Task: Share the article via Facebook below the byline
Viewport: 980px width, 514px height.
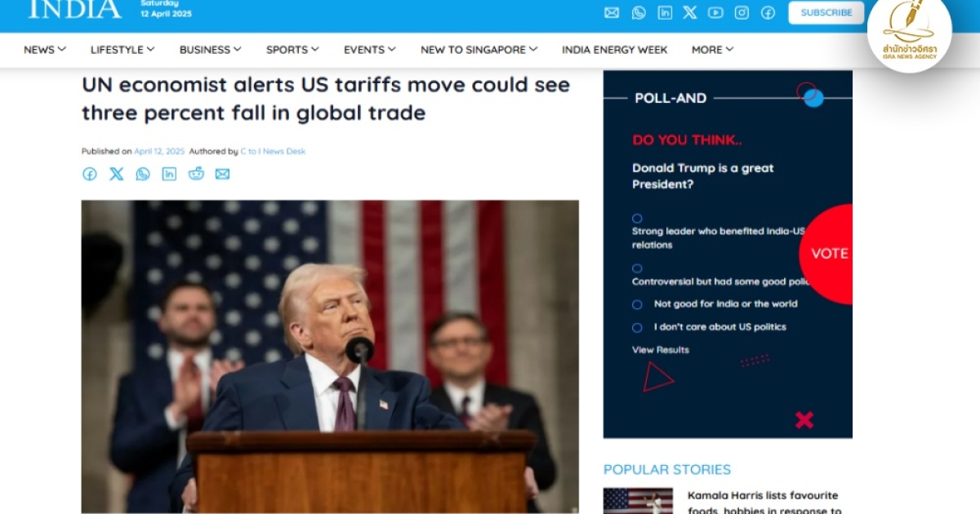Action: coord(90,173)
